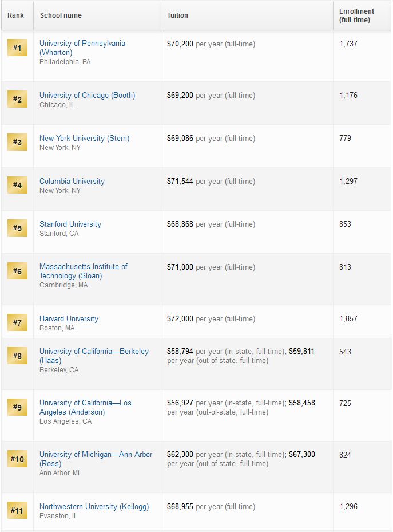
Task: Click the #6 gold rank badge
Action: coord(17,271)
